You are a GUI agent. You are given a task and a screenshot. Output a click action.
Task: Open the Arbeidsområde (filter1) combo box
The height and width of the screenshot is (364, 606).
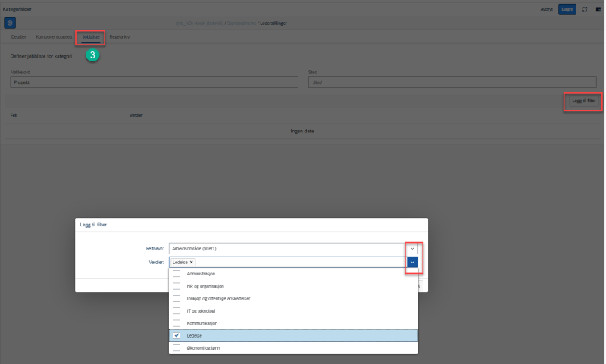coord(293,248)
